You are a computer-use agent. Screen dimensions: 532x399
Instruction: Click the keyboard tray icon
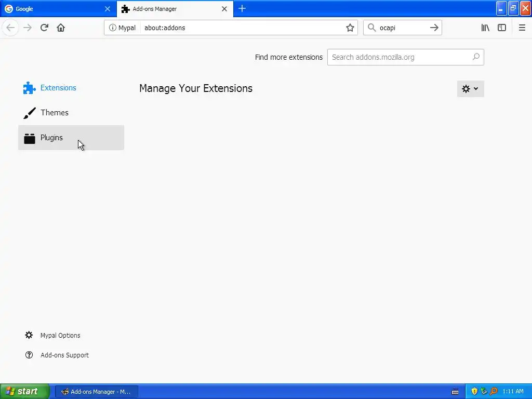click(455, 392)
